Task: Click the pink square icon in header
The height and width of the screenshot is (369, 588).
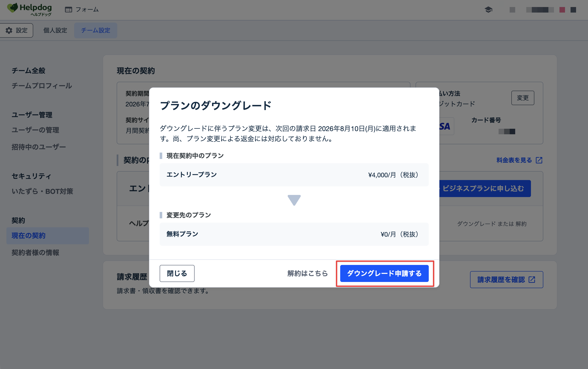Action: [562, 10]
